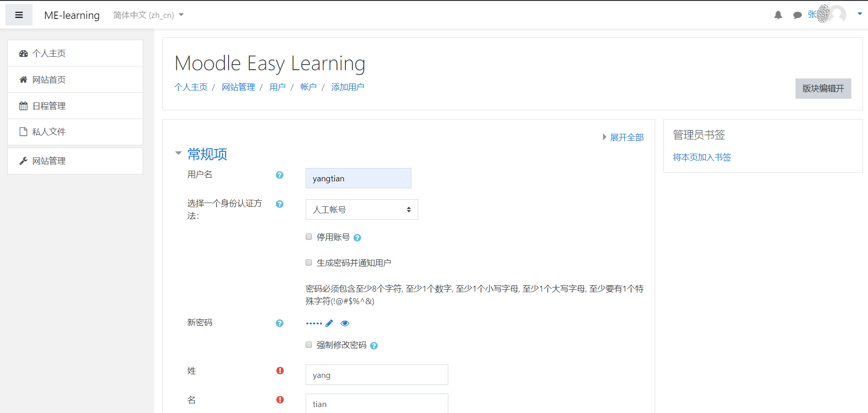The height and width of the screenshot is (413, 868).
Task: Open 网站管理 in the sidebar
Action: point(75,161)
